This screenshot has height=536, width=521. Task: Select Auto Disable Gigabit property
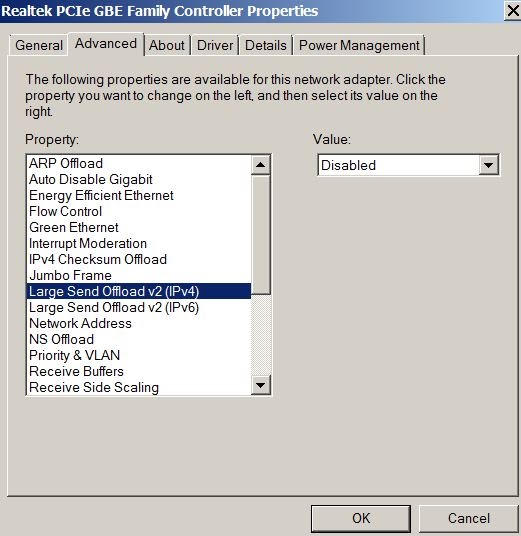139,179
